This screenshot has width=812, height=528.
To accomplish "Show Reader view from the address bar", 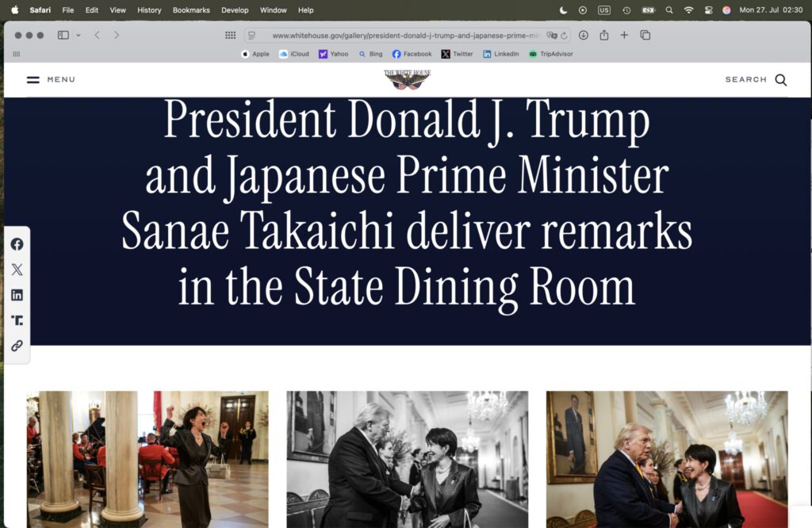I will click(251, 35).
